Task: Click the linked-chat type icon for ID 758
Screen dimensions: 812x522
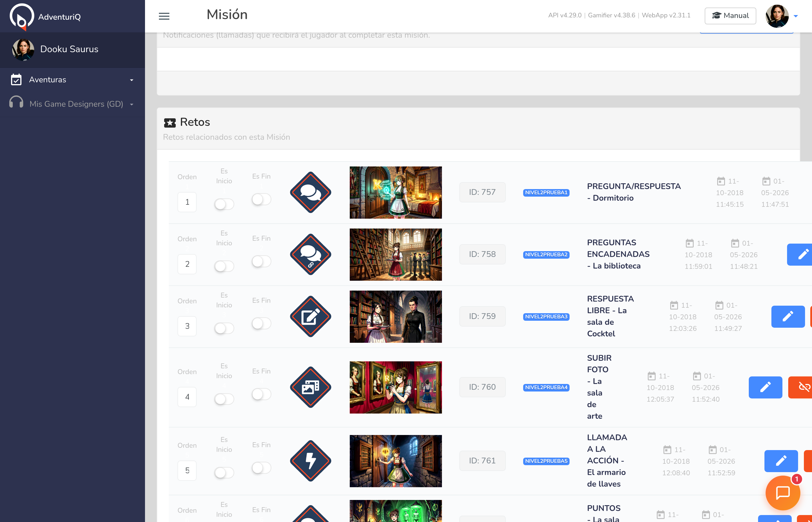Action: click(x=310, y=254)
